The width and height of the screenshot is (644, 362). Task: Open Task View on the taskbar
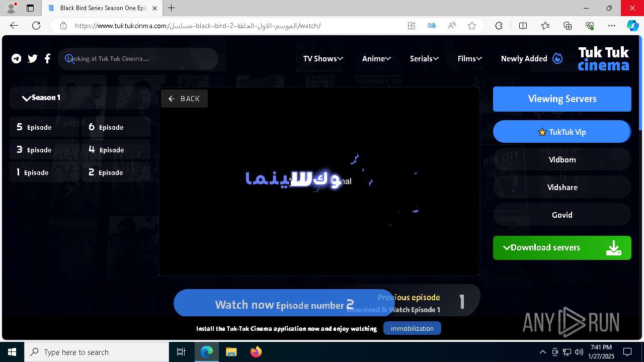pyautogui.click(x=181, y=352)
